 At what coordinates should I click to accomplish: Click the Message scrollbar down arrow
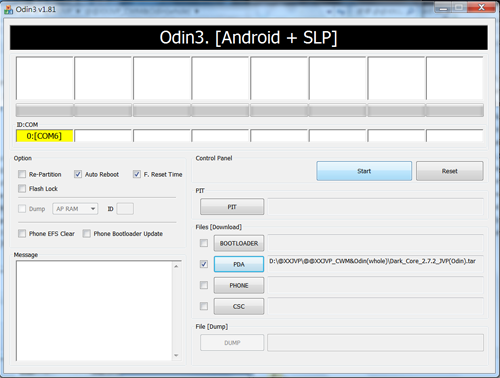pyautogui.click(x=176, y=355)
